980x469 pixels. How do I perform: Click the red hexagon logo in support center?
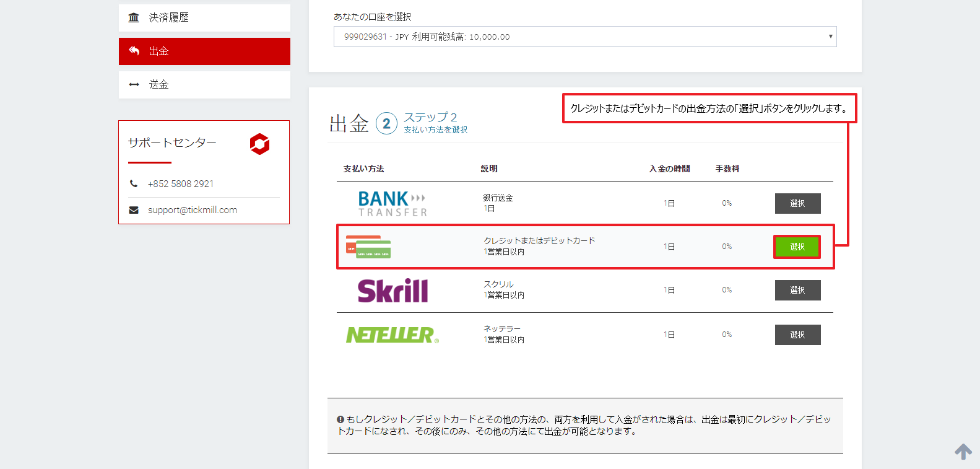tap(259, 144)
